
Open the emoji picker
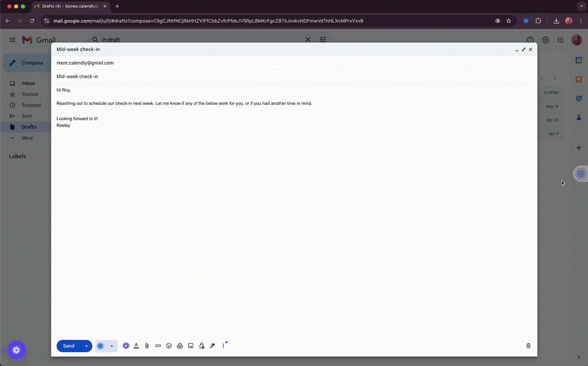tap(168, 346)
